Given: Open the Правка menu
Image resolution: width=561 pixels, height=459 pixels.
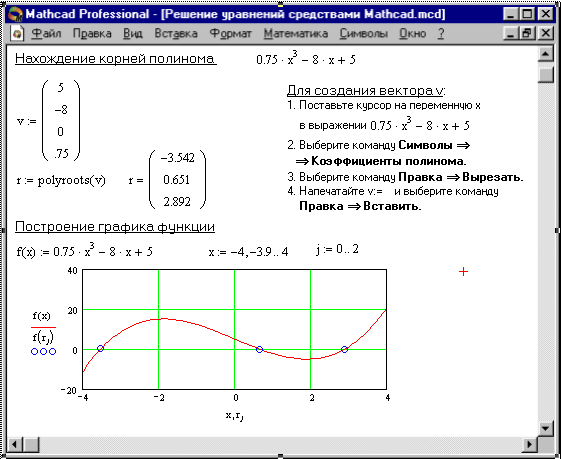Looking at the screenshot, I should click(92, 34).
